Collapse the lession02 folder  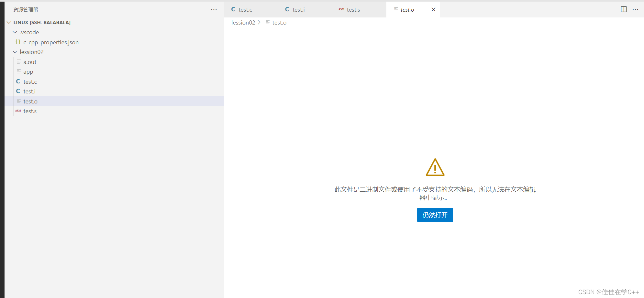click(15, 52)
